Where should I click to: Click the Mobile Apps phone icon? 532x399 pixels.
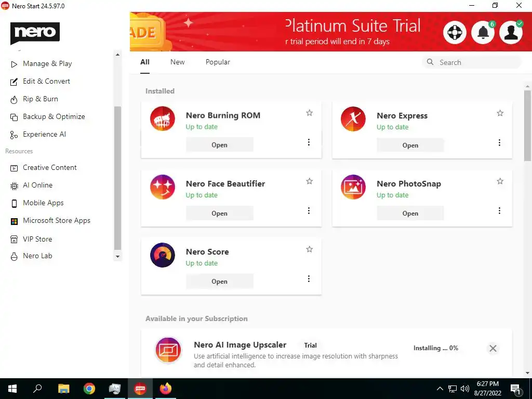point(14,203)
